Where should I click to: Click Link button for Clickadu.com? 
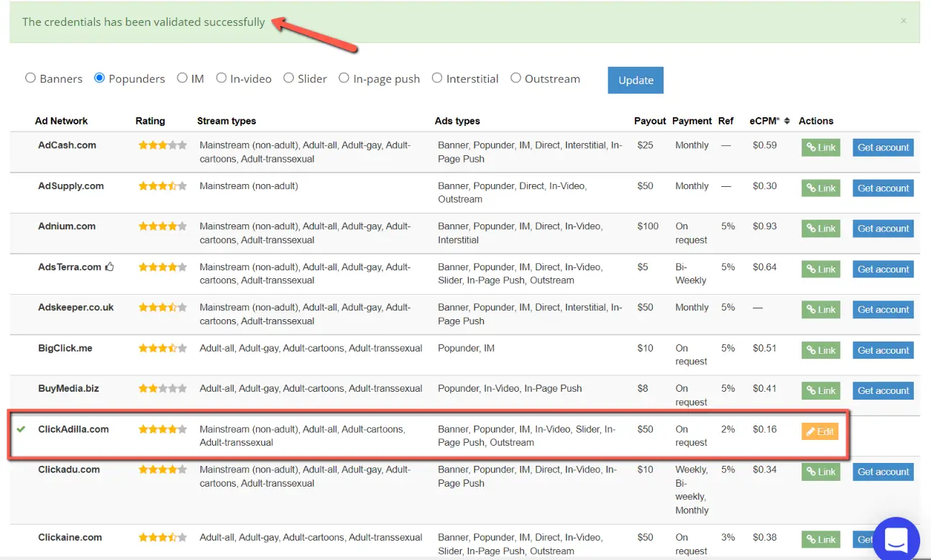[821, 472]
